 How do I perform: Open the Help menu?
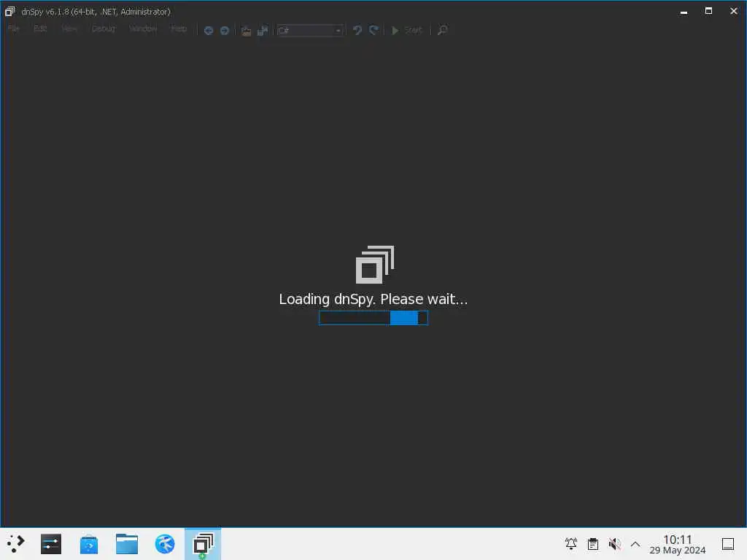179,28
